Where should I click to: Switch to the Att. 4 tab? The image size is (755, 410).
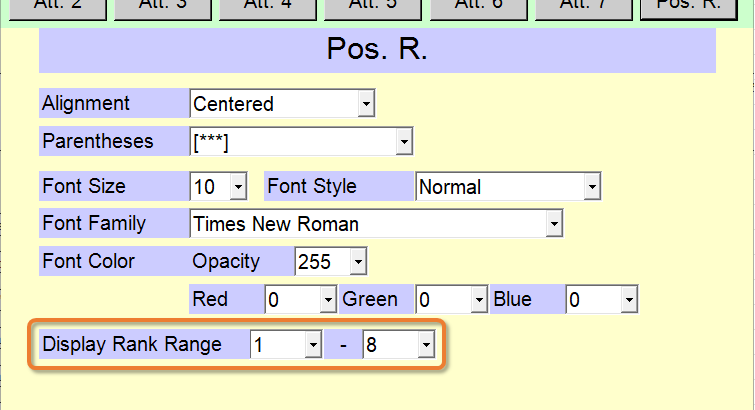pyautogui.click(x=268, y=8)
